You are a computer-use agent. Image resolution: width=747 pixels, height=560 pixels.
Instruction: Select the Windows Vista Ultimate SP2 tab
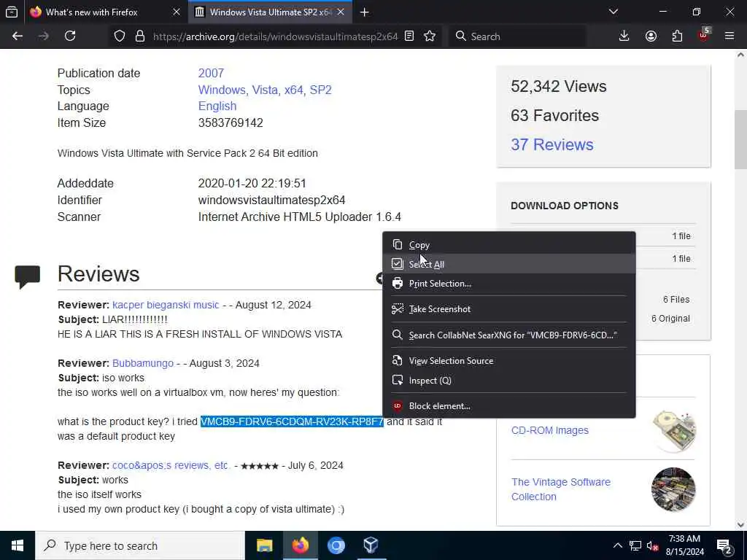tap(271, 12)
